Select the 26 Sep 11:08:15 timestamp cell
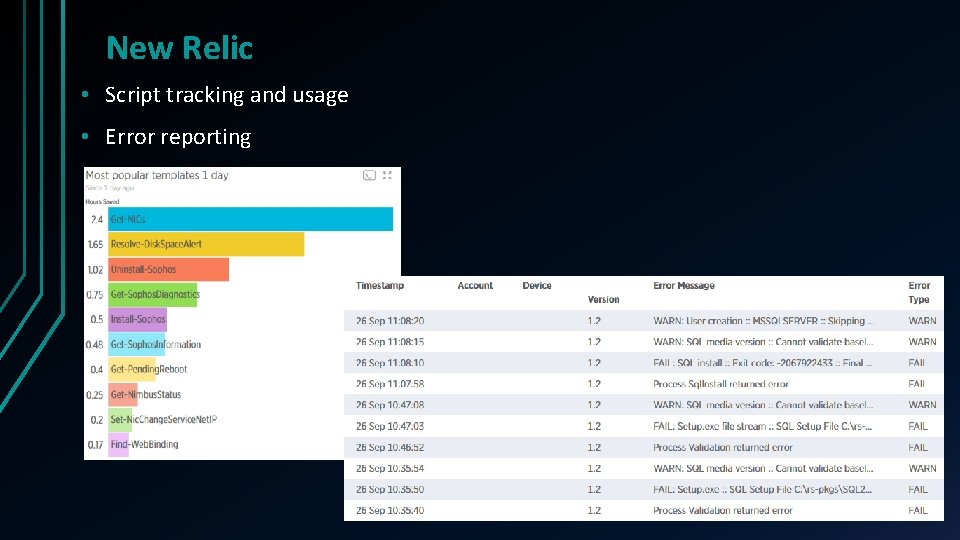 pos(390,342)
